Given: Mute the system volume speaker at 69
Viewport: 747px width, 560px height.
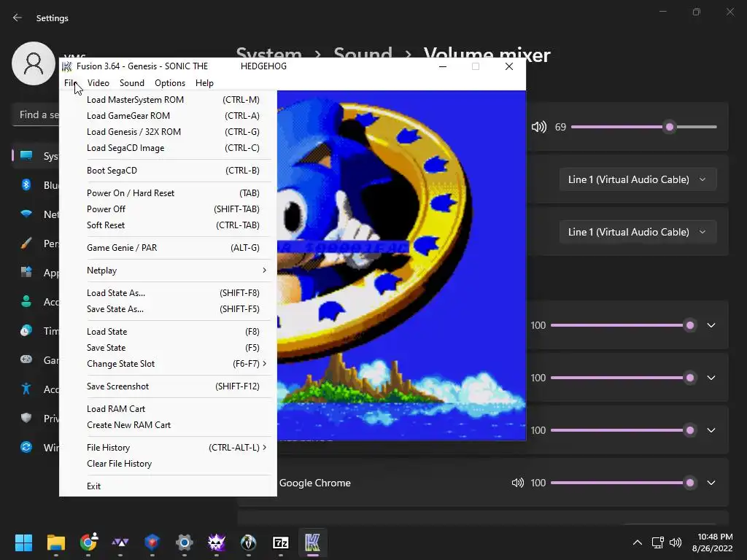Looking at the screenshot, I should pyautogui.click(x=539, y=127).
